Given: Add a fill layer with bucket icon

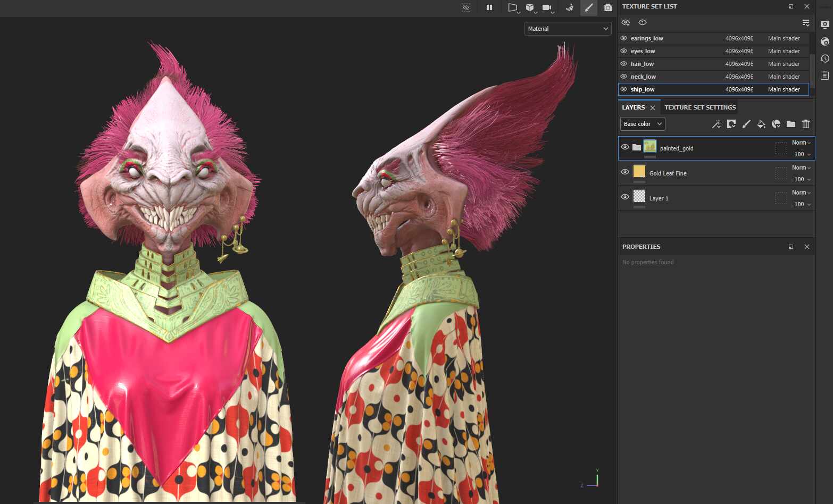Looking at the screenshot, I should coord(761,124).
